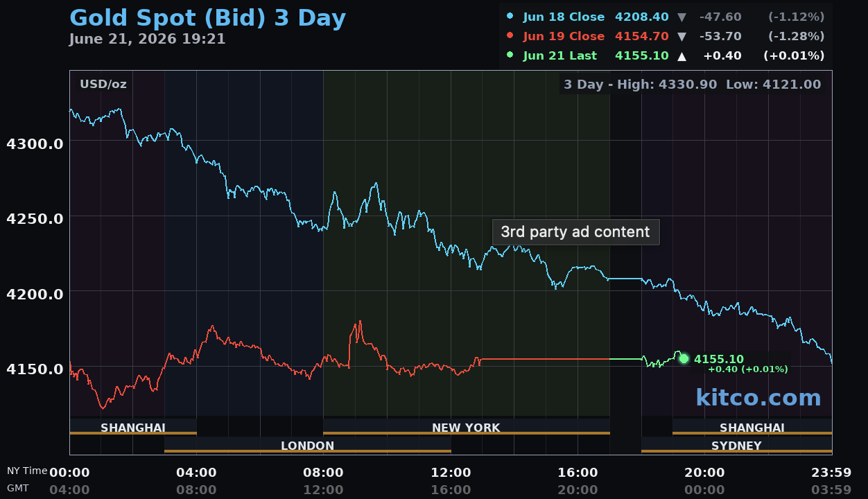Select the NEW YORK session bar

pos(467,427)
